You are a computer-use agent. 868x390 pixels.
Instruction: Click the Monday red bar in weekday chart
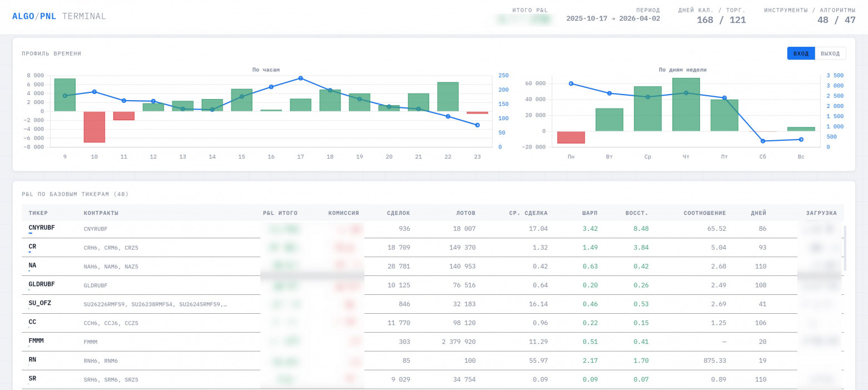click(571, 137)
